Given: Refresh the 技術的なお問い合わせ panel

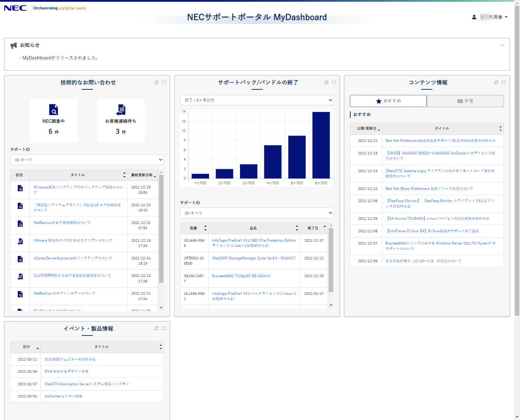Looking at the screenshot, I should click(157, 82).
